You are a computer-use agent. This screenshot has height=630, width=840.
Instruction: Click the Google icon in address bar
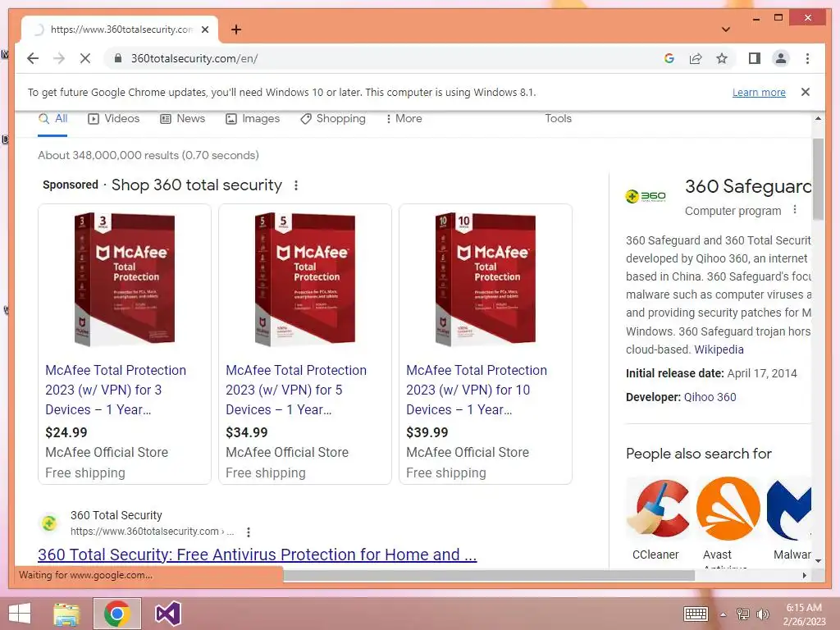point(669,58)
